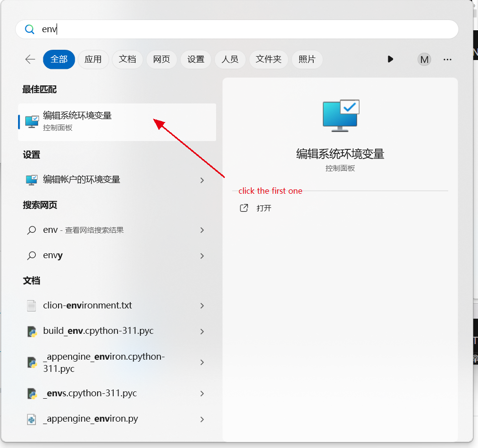Switch to the 文件夹 filter tab
The height and width of the screenshot is (448, 478).
pos(269,59)
